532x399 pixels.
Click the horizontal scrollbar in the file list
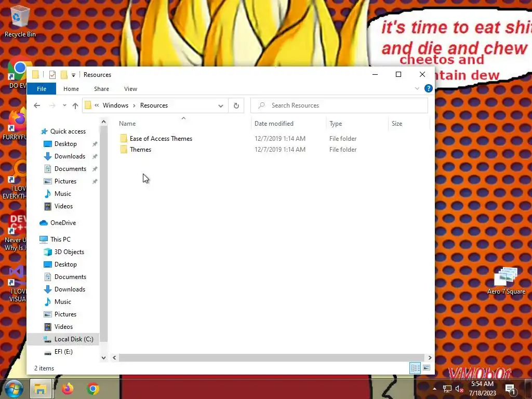271,357
